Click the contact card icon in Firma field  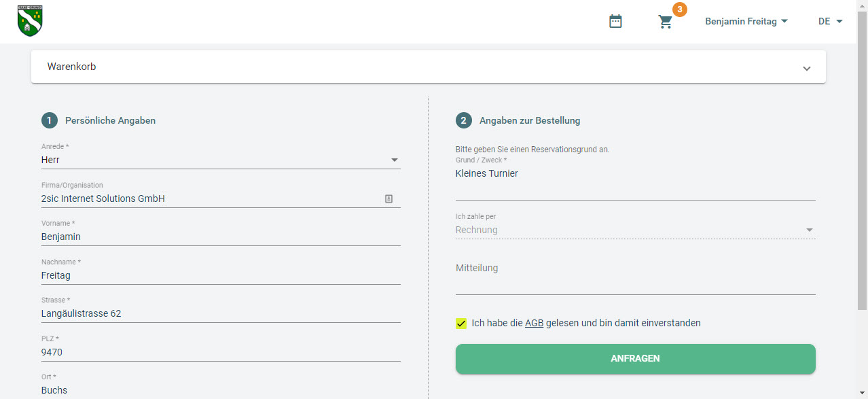point(388,199)
